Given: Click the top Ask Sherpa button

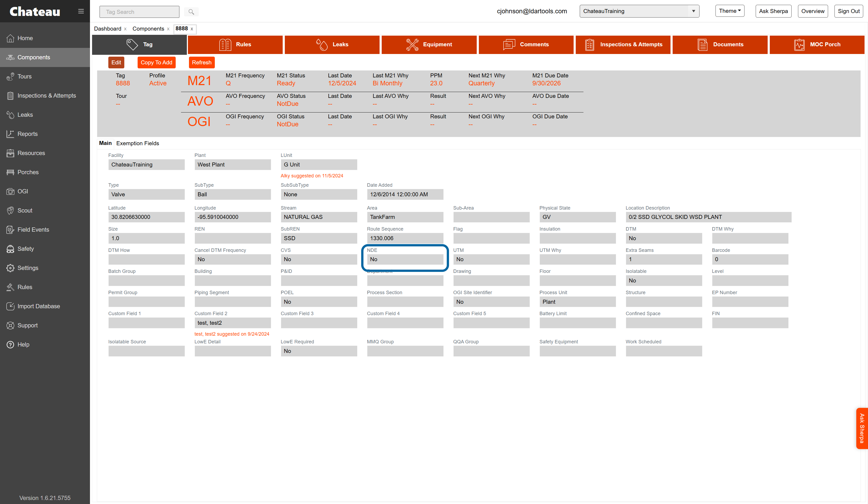Looking at the screenshot, I should click(x=773, y=11).
